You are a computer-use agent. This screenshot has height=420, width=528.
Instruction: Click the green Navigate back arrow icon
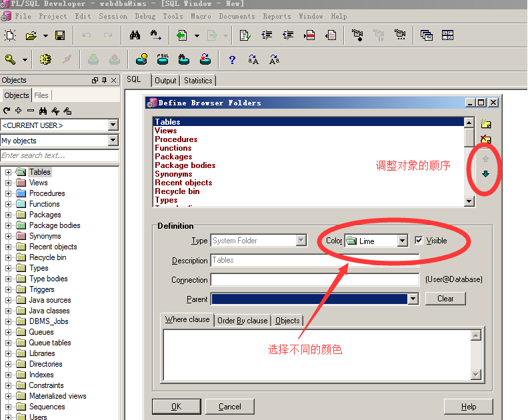pos(182,35)
